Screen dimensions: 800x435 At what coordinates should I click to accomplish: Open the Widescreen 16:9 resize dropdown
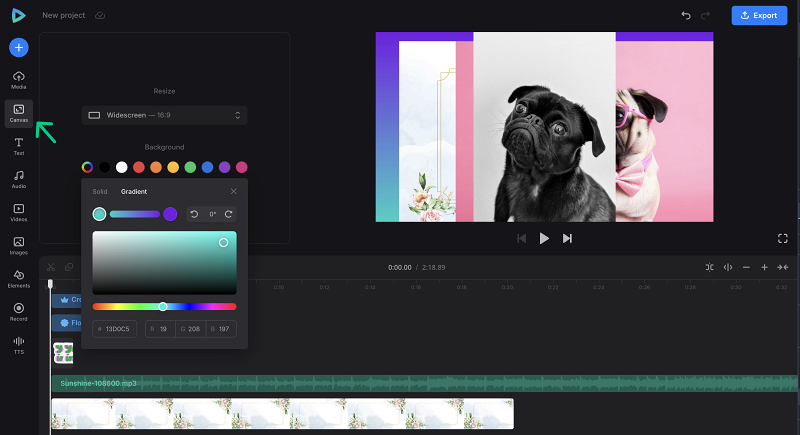point(164,115)
